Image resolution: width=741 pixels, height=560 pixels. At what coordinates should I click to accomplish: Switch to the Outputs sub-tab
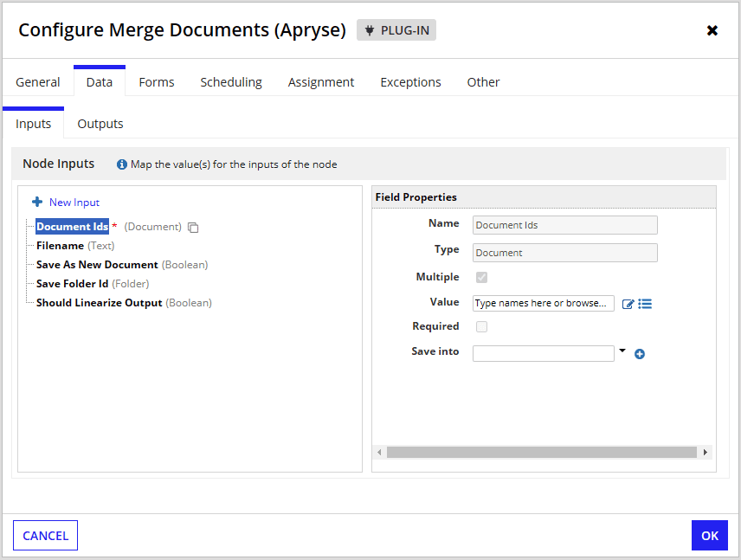pyautogui.click(x=100, y=124)
